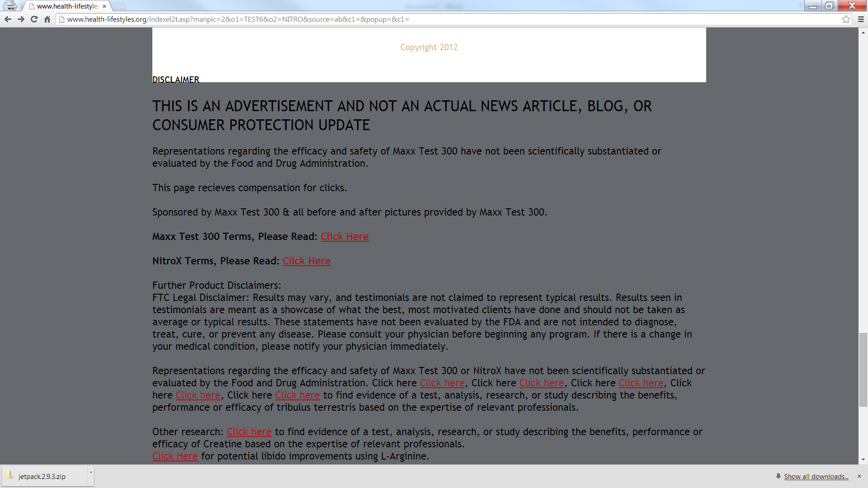Click the page scrollbar down arrow
This screenshot has height=488, width=868.
point(863,460)
